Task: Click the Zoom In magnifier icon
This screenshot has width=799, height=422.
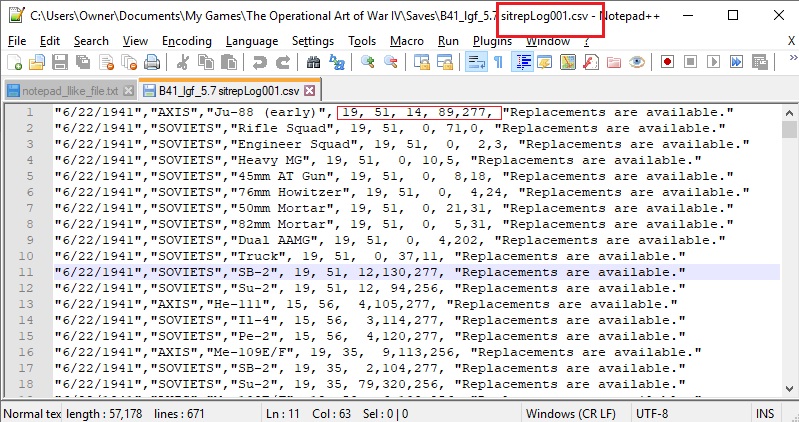Action: [x=367, y=62]
